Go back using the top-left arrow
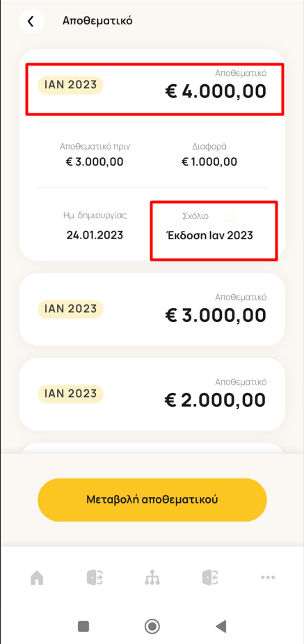Viewport: 304px width, 644px height. click(31, 21)
